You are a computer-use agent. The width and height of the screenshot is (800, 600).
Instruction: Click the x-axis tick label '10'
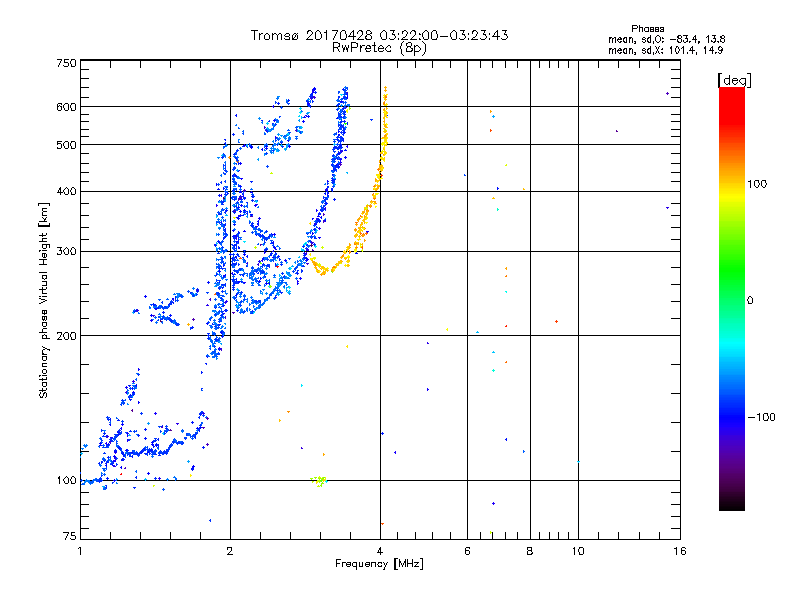point(578,551)
